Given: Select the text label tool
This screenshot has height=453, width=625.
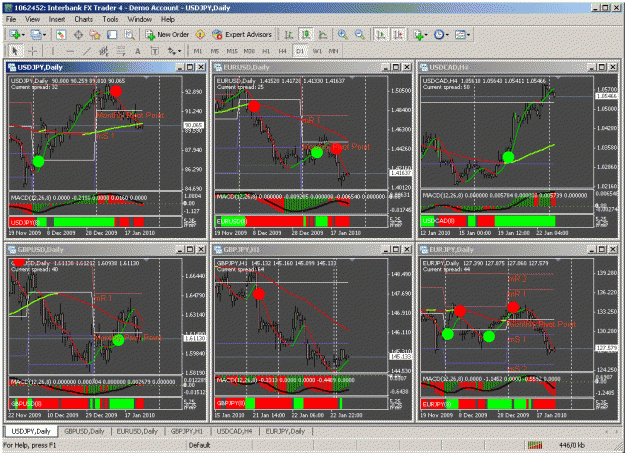Looking at the screenshot, I should 155,51.
